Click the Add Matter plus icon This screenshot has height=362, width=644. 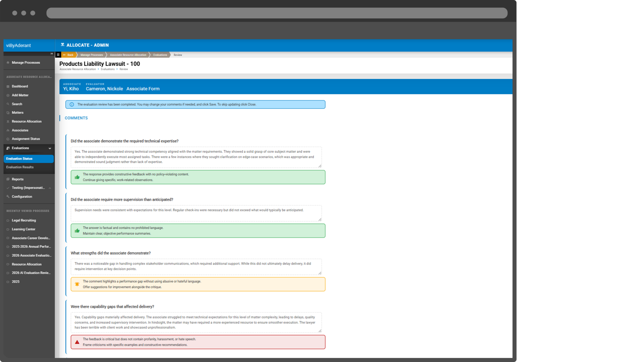pos(8,95)
